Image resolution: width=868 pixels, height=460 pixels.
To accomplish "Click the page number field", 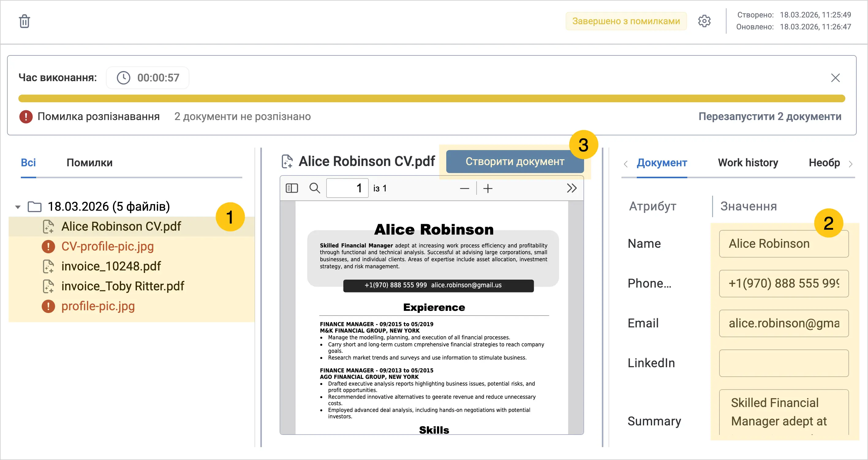I will pos(347,188).
